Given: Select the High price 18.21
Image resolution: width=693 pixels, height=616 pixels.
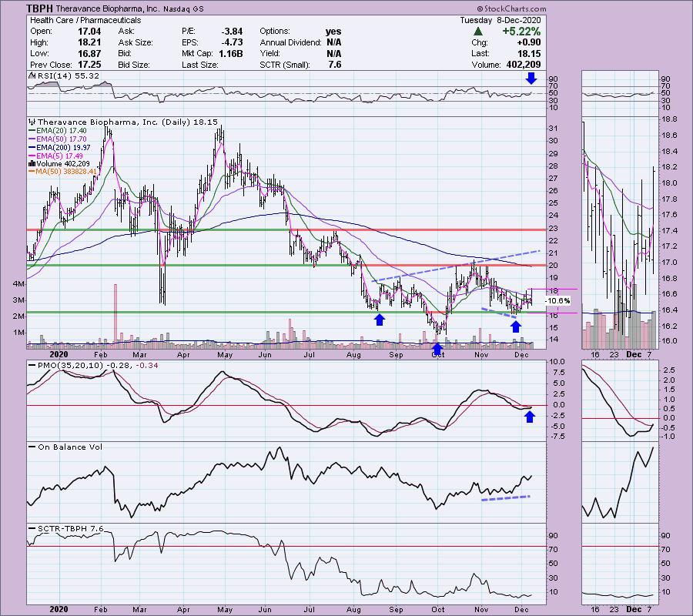Looking at the screenshot, I should (89, 42).
